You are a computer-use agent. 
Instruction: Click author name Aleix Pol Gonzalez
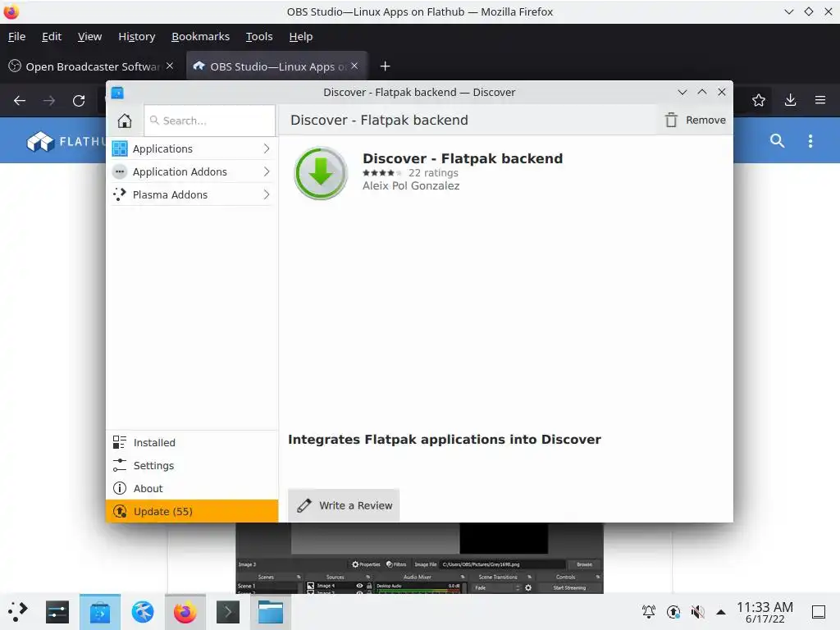(x=411, y=186)
